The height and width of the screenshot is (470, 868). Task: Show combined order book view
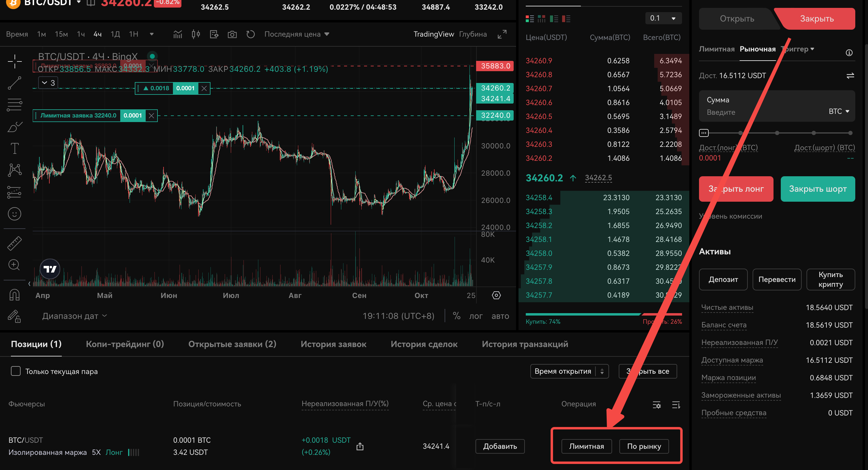pyautogui.click(x=529, y=18)
